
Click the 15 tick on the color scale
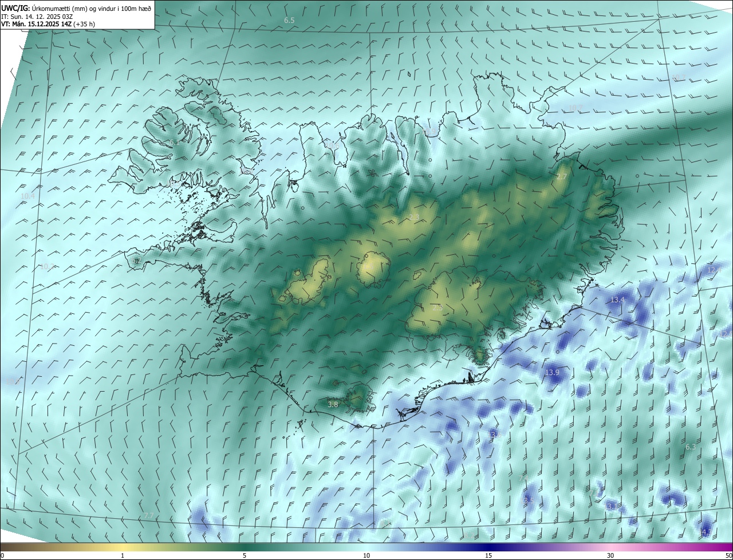coord(488,555)
